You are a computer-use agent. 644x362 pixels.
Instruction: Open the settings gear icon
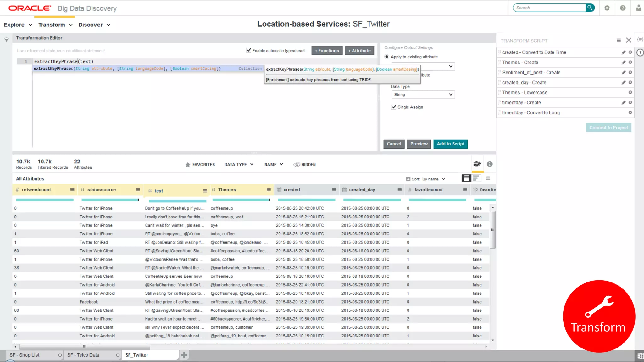(x=607, y=8)
